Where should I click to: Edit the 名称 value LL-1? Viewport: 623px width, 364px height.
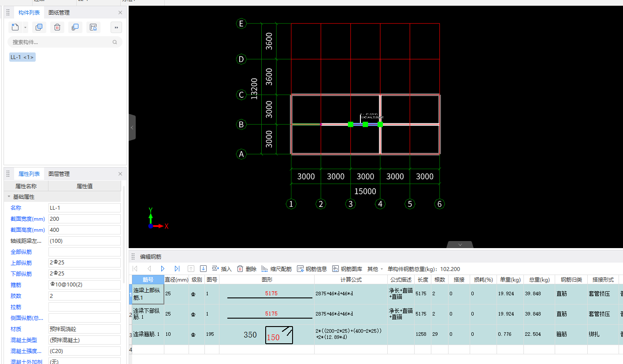tap(85, 208)
